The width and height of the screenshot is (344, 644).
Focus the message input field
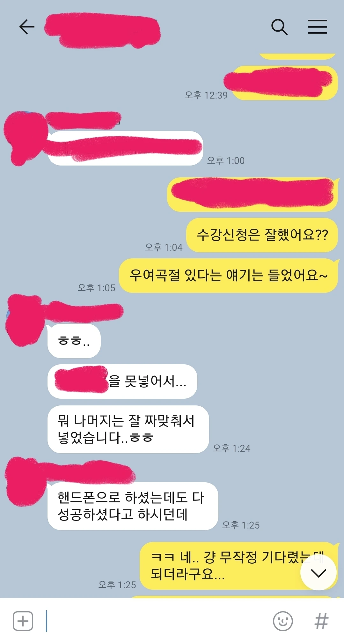tap(156, 621)
